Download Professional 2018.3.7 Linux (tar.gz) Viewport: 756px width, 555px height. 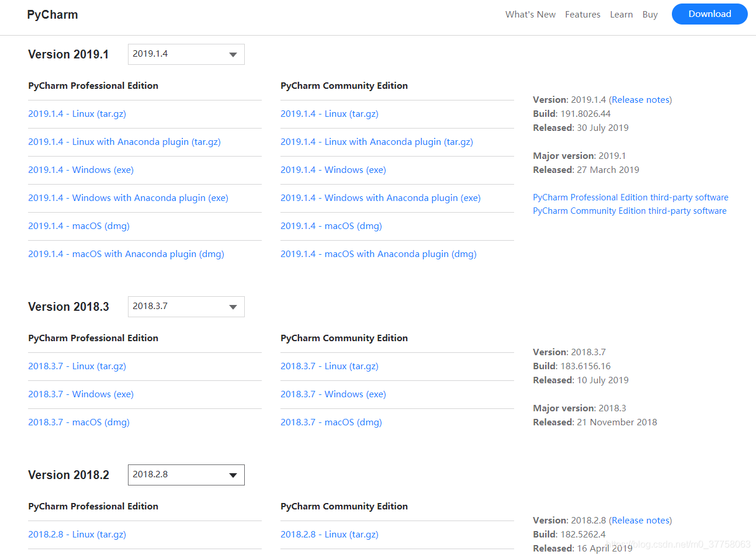(77, 366)
